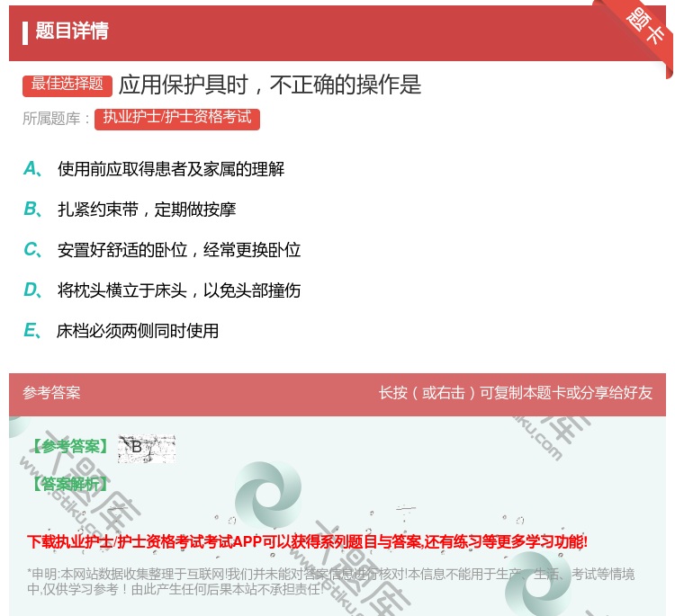Click the 长按（或右击）可复制本题卡 hint text

(x=516, y=393)
